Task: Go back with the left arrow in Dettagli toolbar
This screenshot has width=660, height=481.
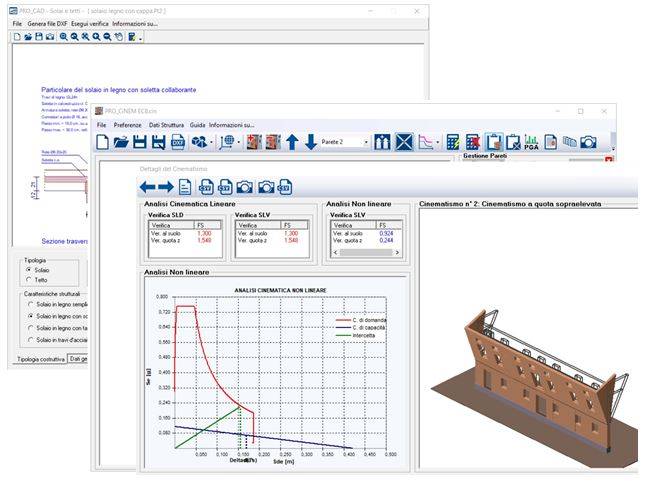Action: pyautogui.click(x=147, y=187)
